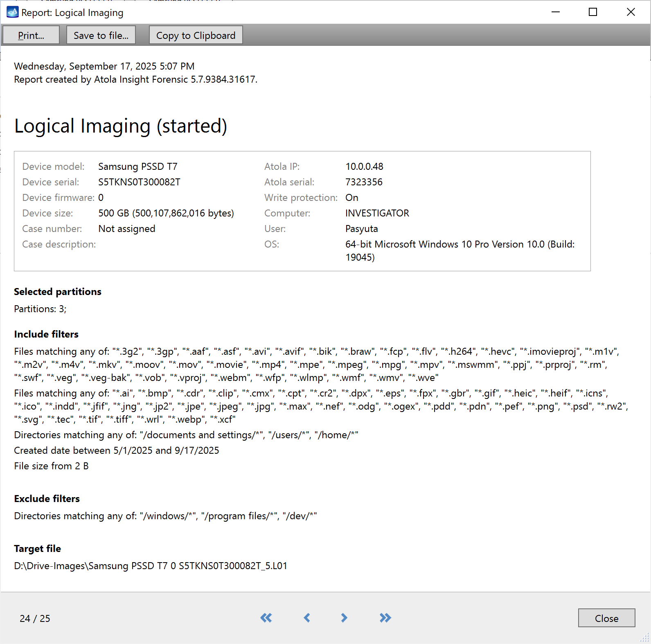
Task: Click device size 500 GB value
Action: (x=166, y=213)
